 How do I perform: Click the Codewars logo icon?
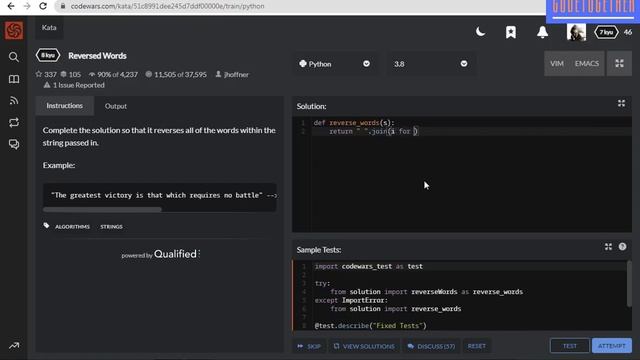pyautogui.click(x=14, y=31)
